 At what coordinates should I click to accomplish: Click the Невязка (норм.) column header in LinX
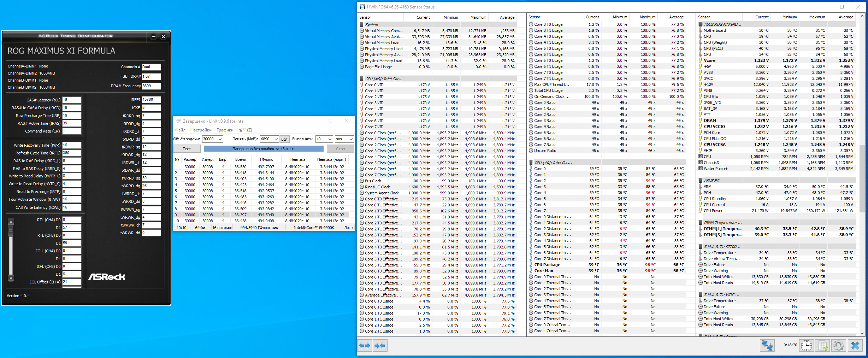332,159
